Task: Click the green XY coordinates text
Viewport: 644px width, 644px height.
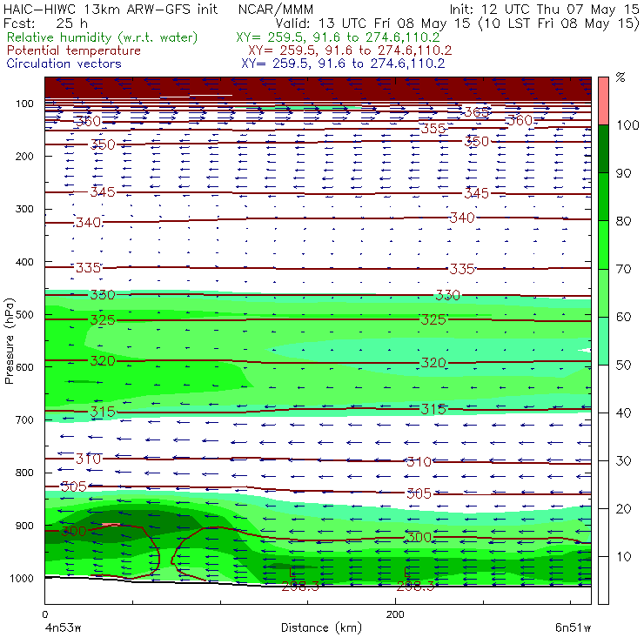Action: point(338,37)
